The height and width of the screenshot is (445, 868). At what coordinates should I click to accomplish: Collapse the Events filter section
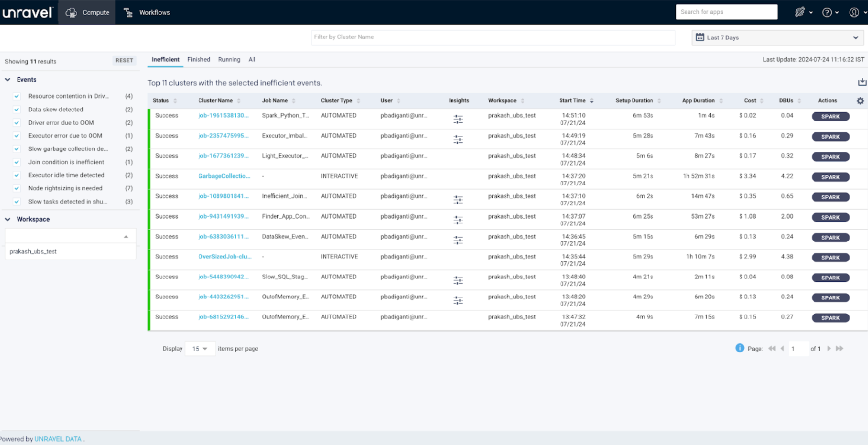click(x=8, y=80)
